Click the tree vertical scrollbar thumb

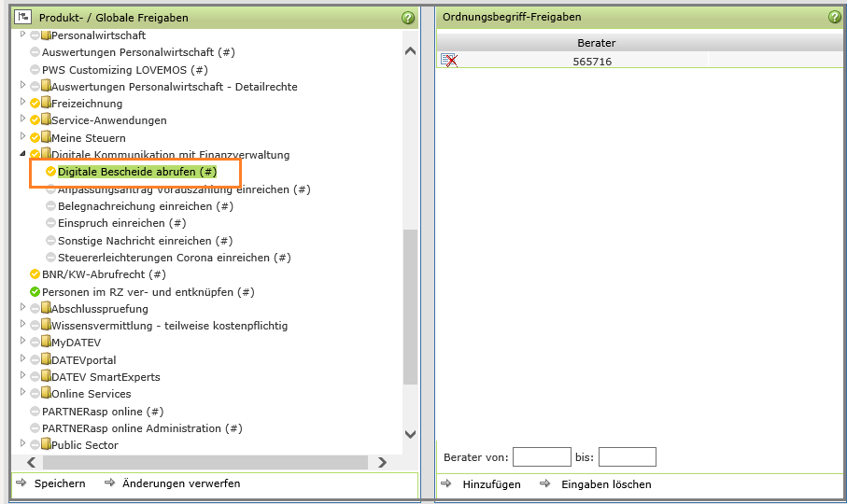(x=411, y=306)
